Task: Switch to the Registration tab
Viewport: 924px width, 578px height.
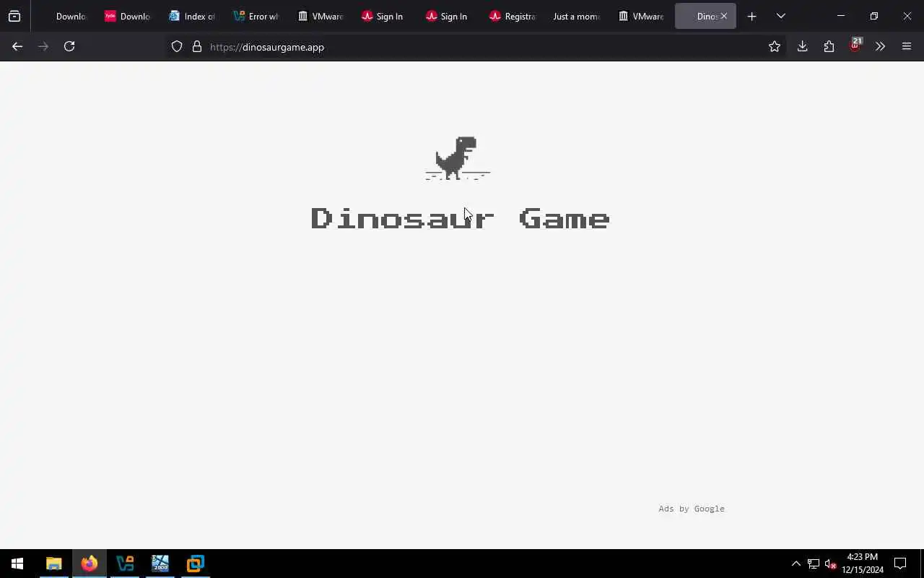Action: pos(513,16)
